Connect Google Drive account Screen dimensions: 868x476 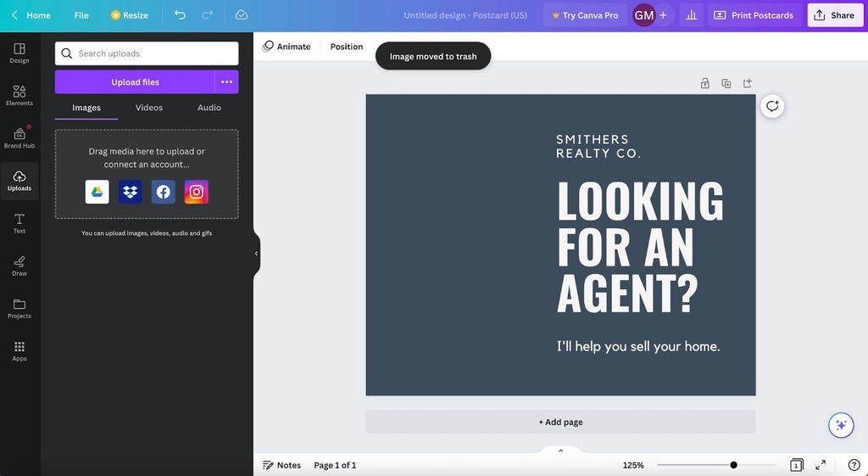click(97, 192)
